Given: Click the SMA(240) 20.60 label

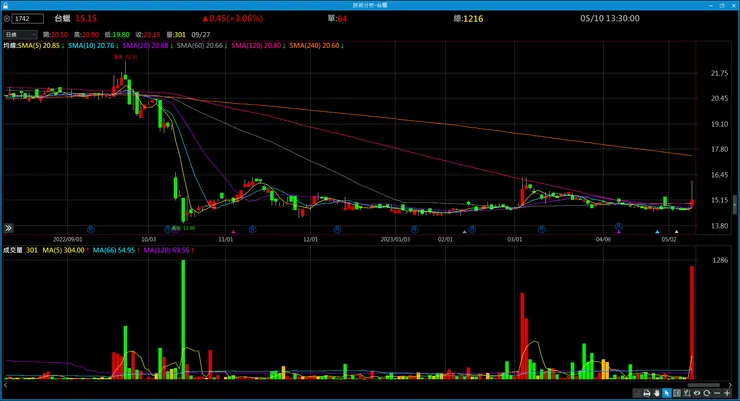Looking at the screenshot, I should [314, 46].
